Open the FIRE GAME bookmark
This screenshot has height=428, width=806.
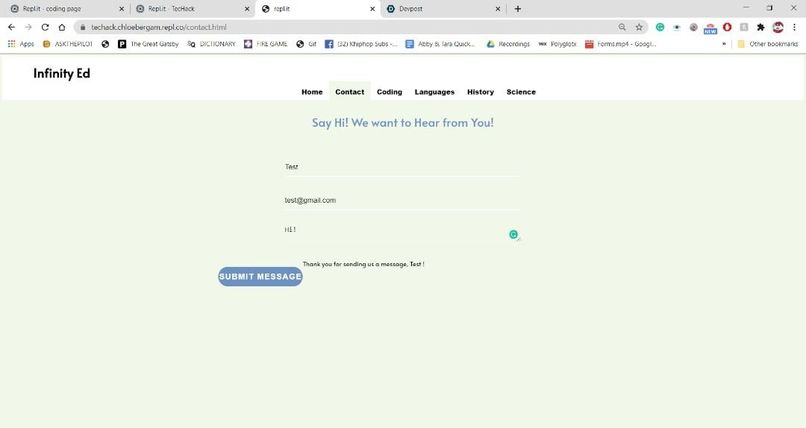[266, 44]
